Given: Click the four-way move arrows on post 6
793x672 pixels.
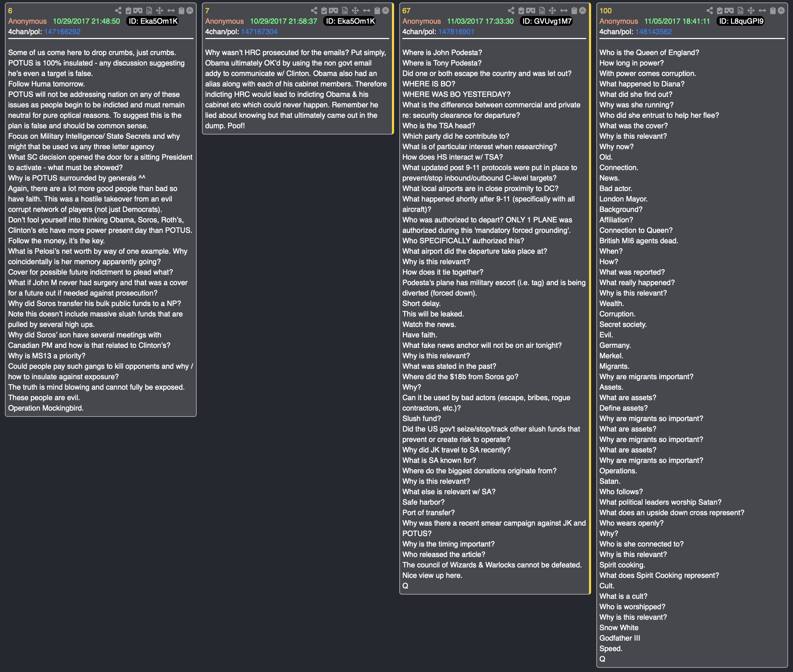Looking at the screenshot, I should 160,10.
